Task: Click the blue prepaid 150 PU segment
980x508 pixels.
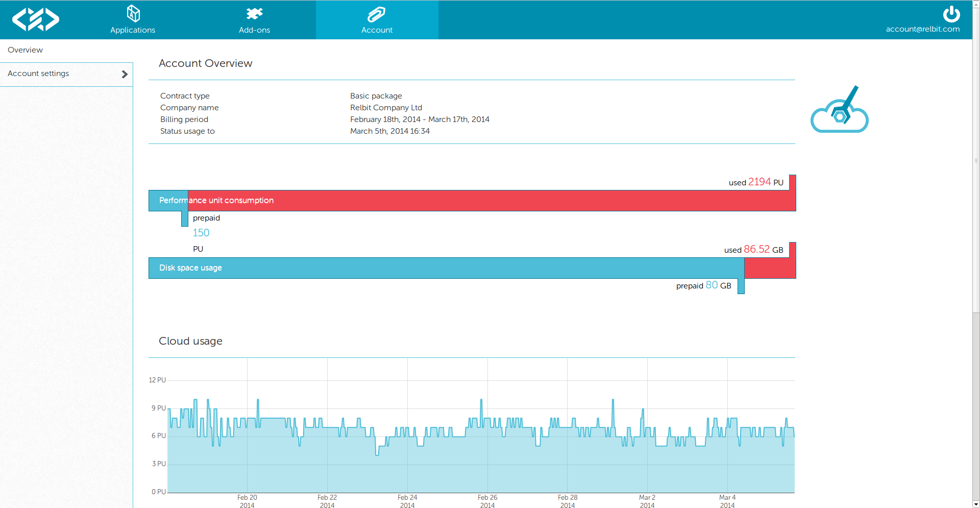Action: click(x=168, y=201)
